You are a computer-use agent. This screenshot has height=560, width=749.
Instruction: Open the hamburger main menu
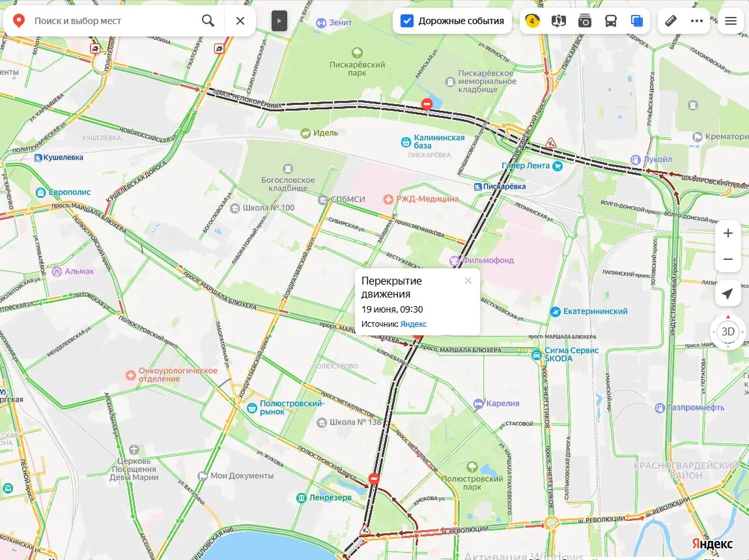(x=730, y=21)
